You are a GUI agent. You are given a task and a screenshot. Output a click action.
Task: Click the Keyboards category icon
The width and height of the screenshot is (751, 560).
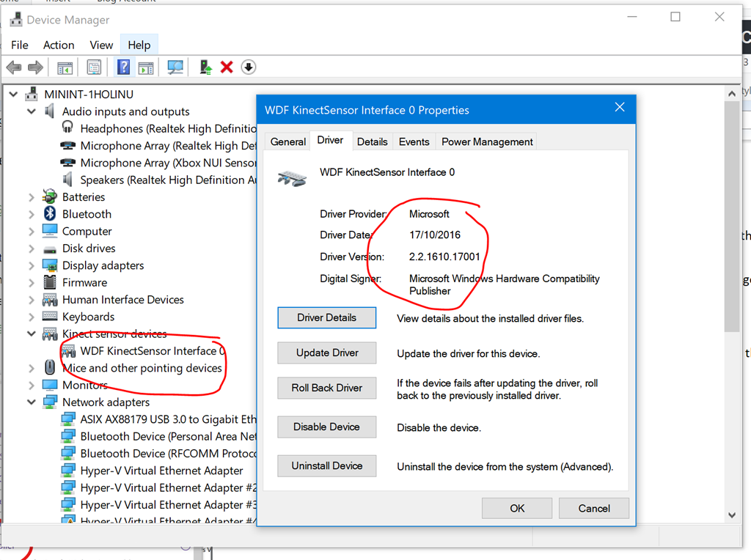coord(50,316)
